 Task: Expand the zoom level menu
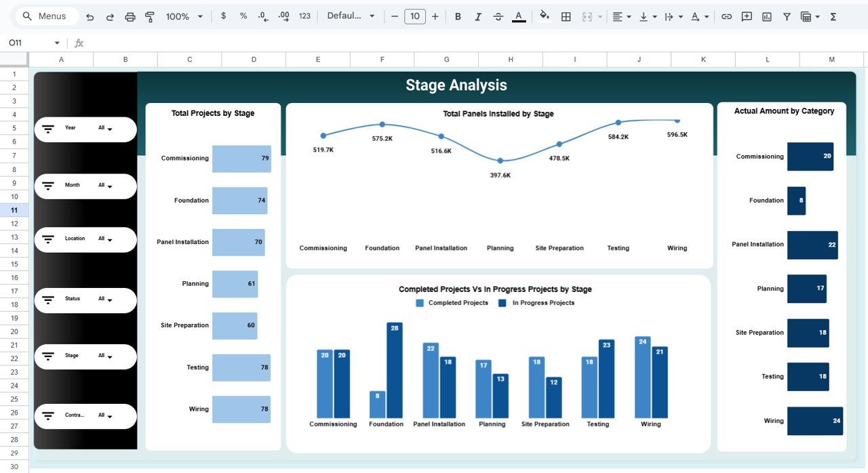(x=182, y=16)
